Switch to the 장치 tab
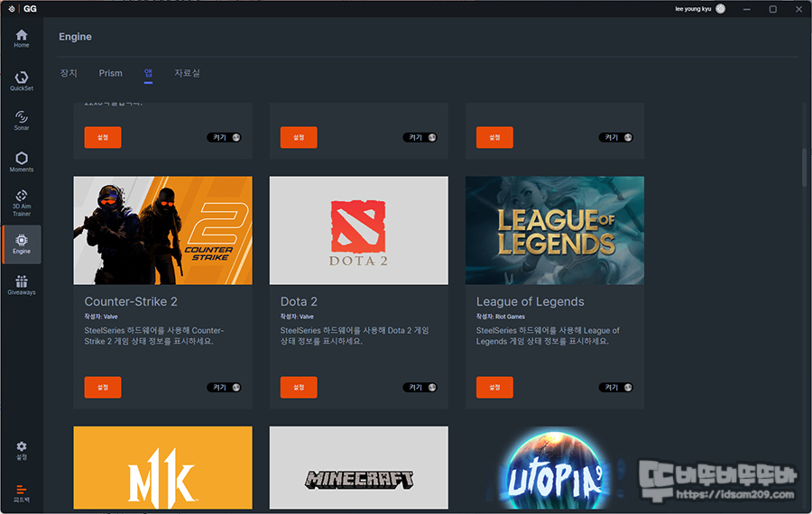 [69, 73]
